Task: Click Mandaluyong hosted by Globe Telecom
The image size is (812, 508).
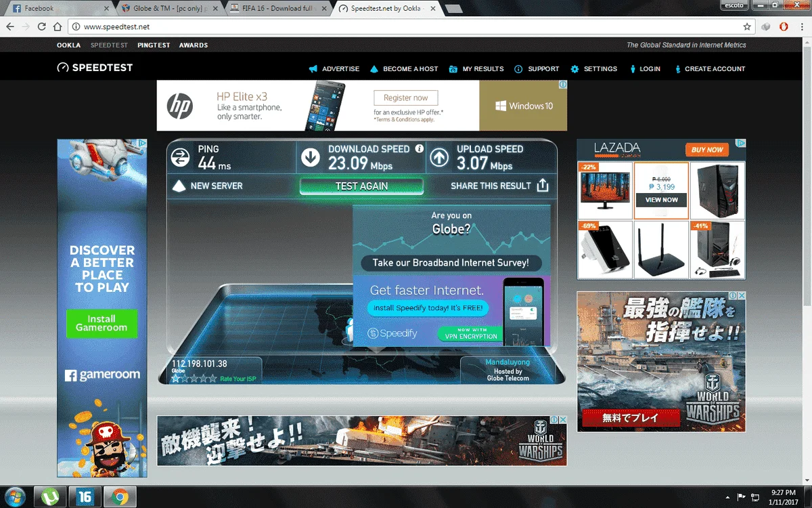Action: (507, 371)
